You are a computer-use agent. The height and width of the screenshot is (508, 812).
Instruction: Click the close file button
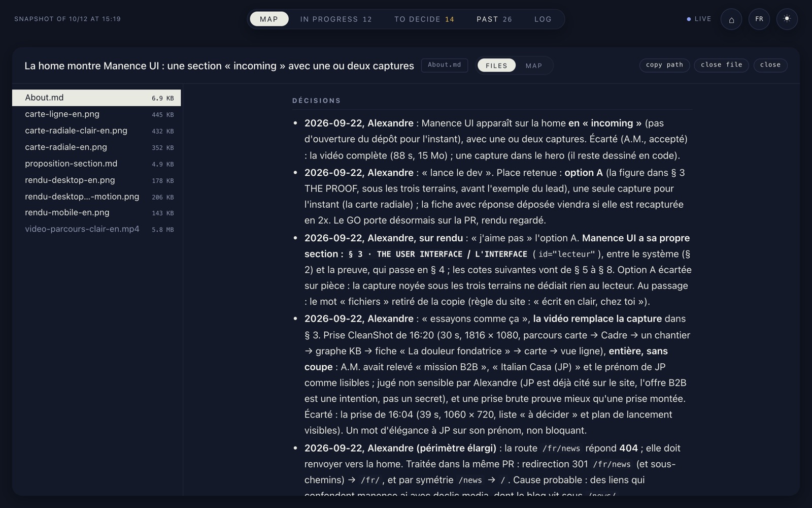(x=722, y=65)
